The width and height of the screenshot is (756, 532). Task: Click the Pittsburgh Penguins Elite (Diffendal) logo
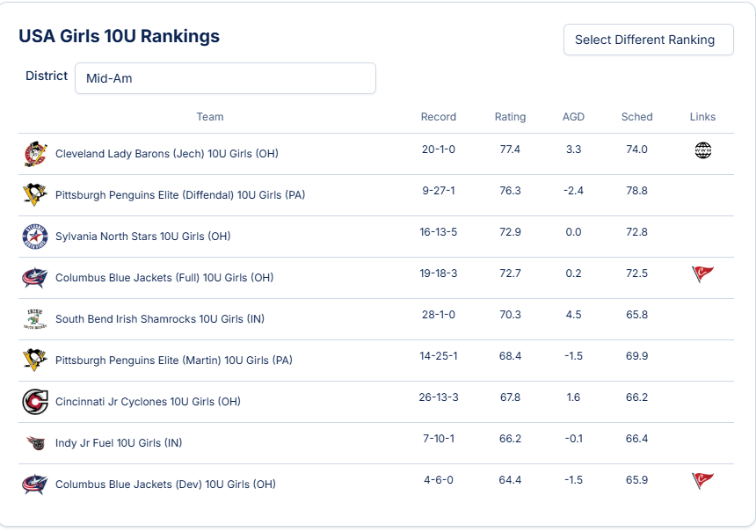click(35, 195)
